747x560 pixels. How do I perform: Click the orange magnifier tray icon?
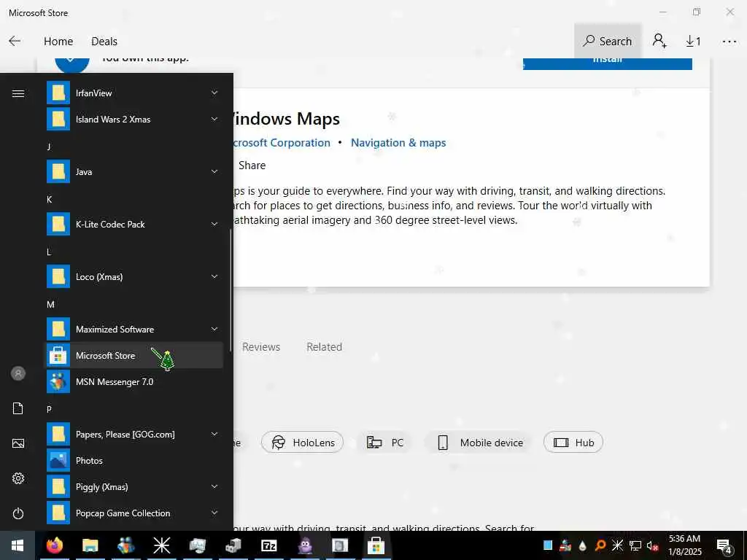(600, 545)
